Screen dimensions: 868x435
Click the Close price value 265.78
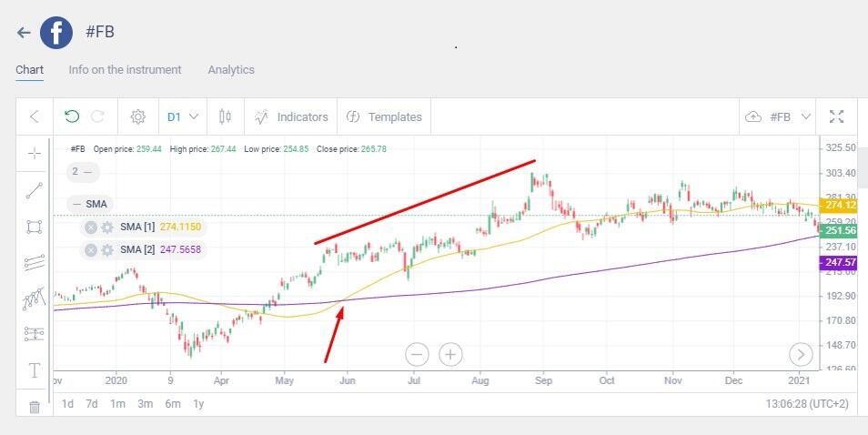[374, 149]
